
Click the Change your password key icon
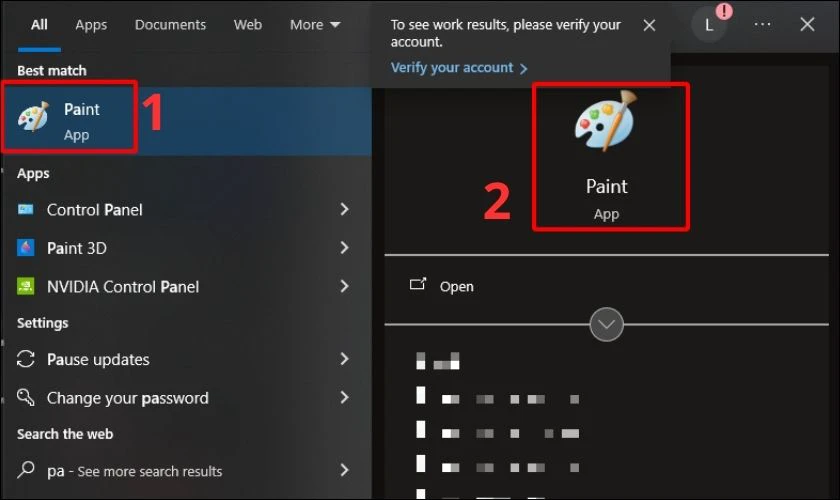click(26, 398)
